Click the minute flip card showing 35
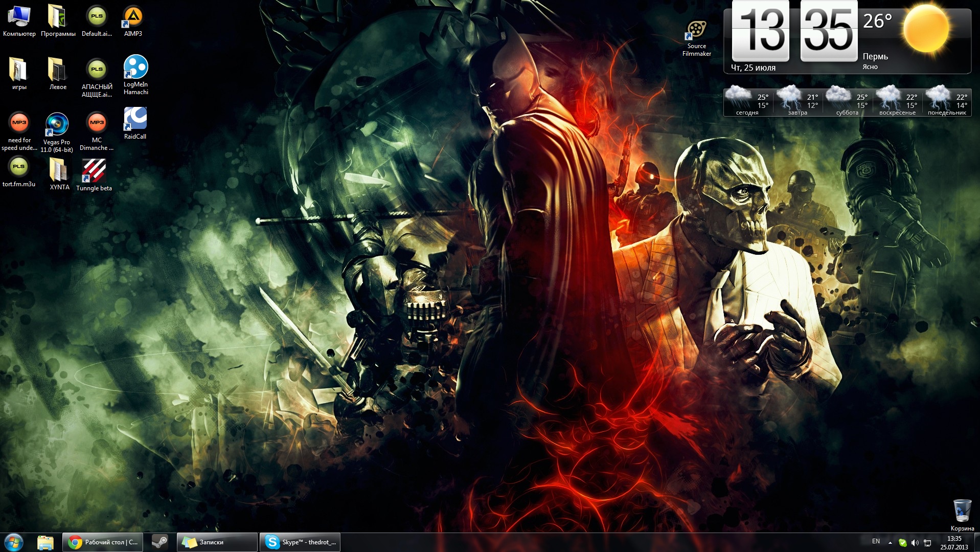 tap(829, 31)
